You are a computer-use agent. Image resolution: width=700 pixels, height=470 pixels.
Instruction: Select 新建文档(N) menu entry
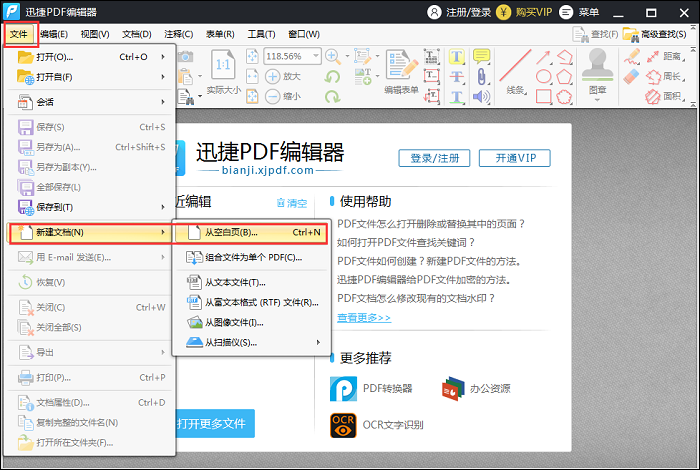(x=91, y=232)
